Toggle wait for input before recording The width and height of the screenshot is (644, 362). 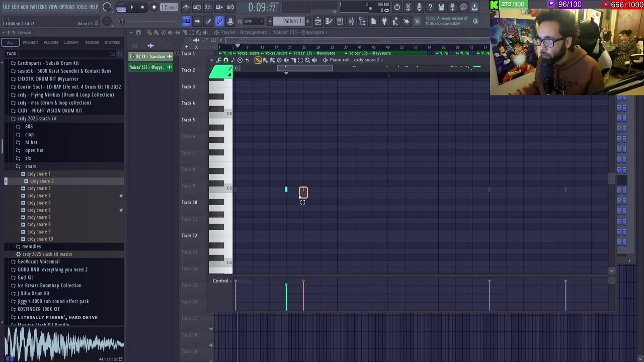[x=197, y=7]
